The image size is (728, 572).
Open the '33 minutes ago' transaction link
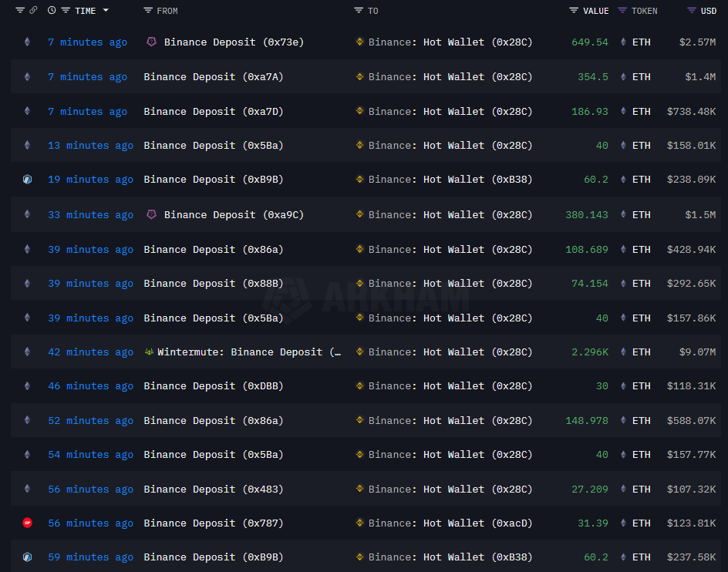pyautogui.click(x=90, y=215)
